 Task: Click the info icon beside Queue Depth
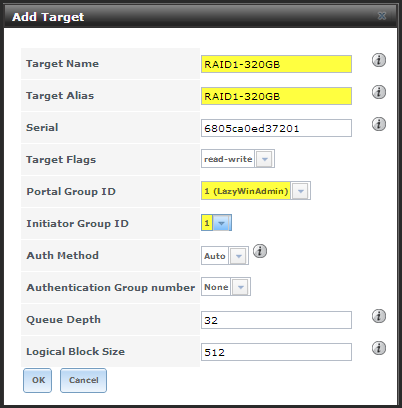[379, 316]
